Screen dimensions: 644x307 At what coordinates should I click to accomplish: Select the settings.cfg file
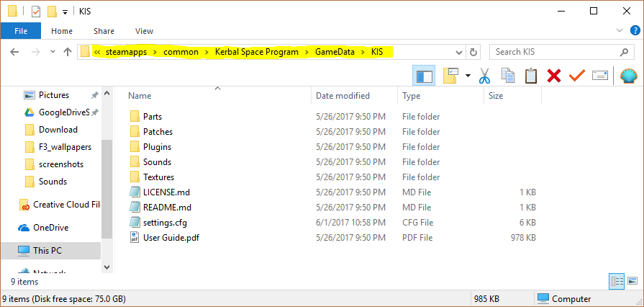pyautogui.click(x=165, y=223)
